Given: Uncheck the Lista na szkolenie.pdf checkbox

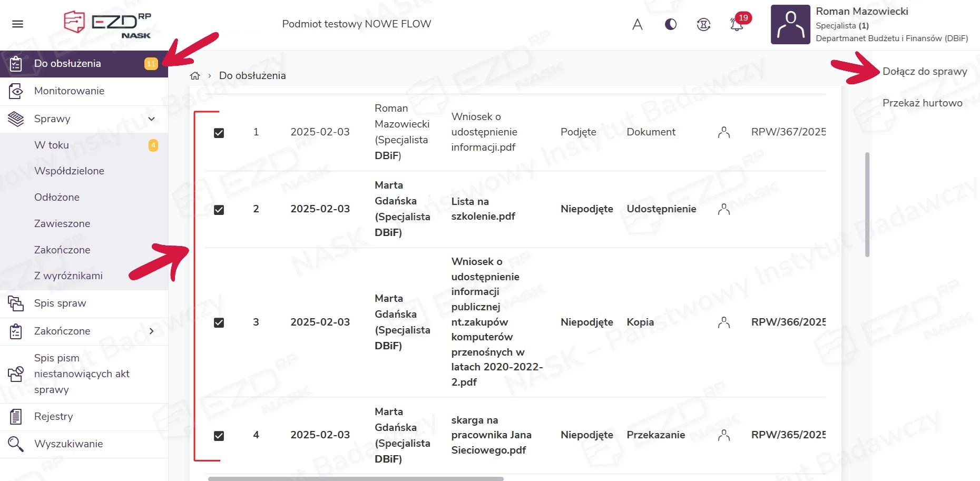Looking at the screenshot, I should point(219,210).
